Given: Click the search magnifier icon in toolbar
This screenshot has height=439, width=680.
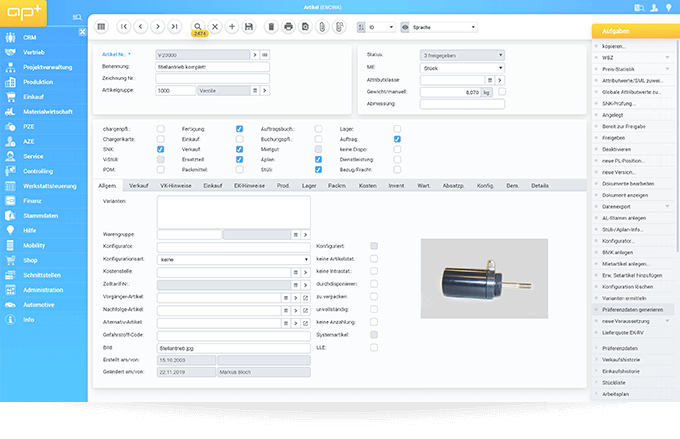Looking at the screenshot, I should coord(198,25).
